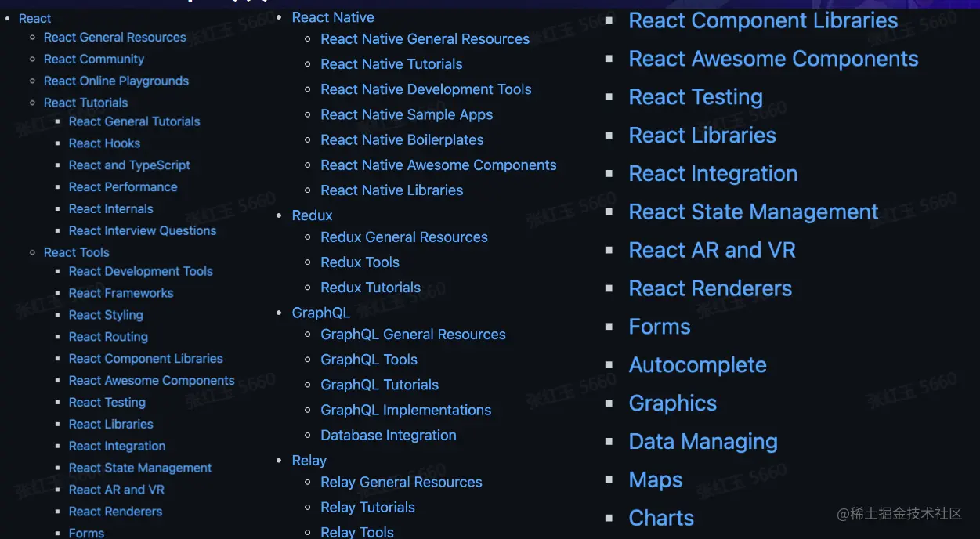Jump to GraphQL Implementations
Image resolution: width=980 pixels, height=539 pixels.
(x=406, y=410)
